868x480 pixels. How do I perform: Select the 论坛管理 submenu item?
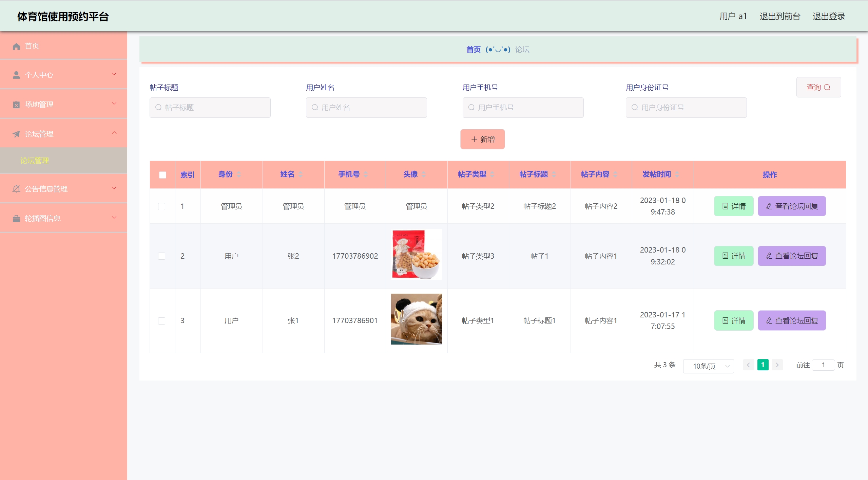[x=35, y=161]
